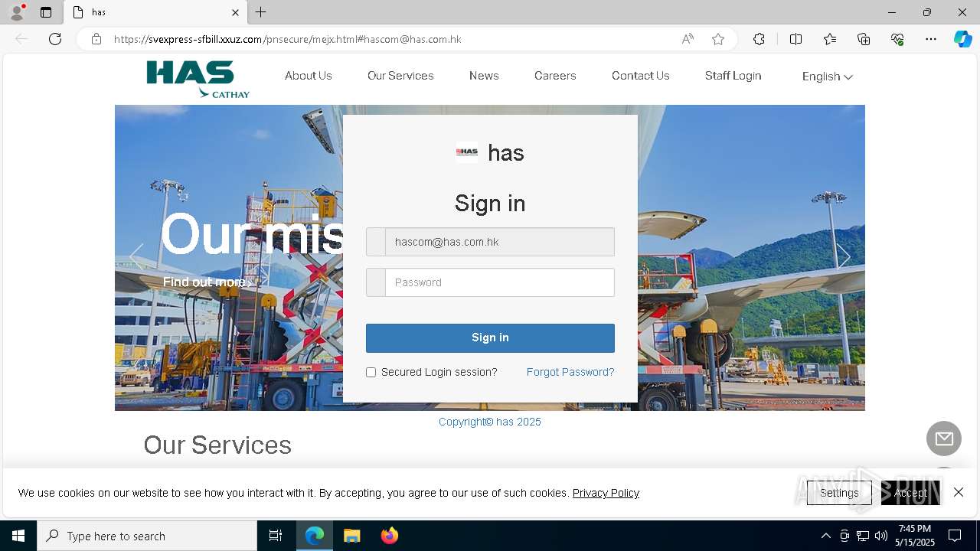Viewport: 980px width, 551px height.
Task: Click the browser address bar URL
Action: pos(287,39)
